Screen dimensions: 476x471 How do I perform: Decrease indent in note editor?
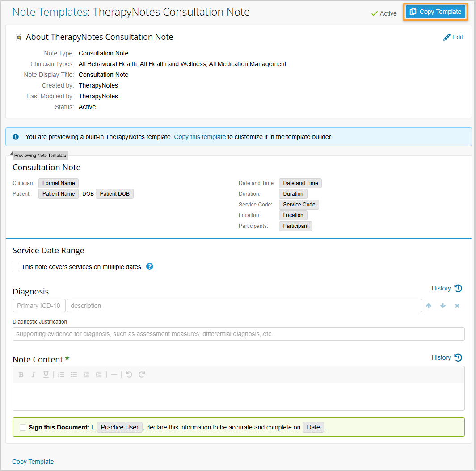(x=86, y=374)
